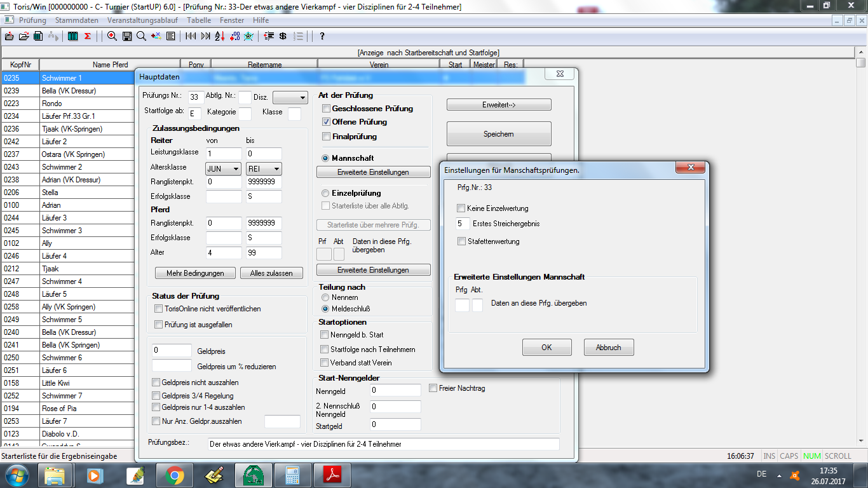Image resolution: width=868 pixels, height=488 pixels.
Task: Click the Speichern button
Action: coord(498,134)
